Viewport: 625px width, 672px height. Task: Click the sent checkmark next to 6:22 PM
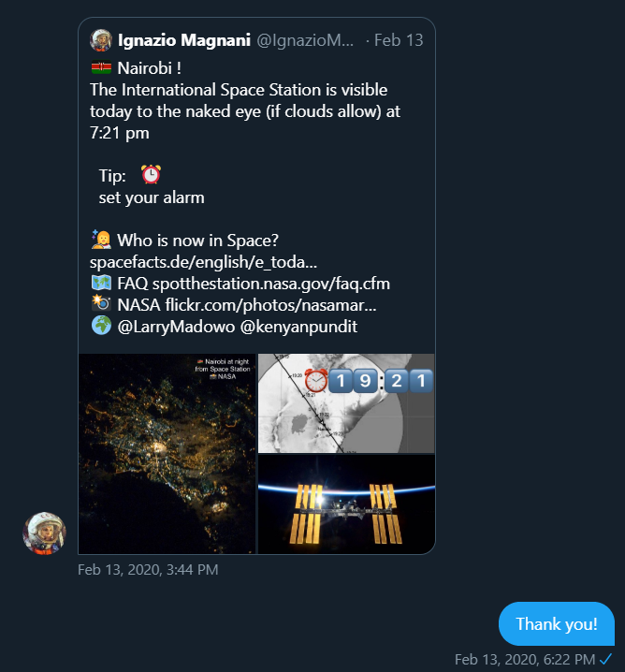(605, 659)
